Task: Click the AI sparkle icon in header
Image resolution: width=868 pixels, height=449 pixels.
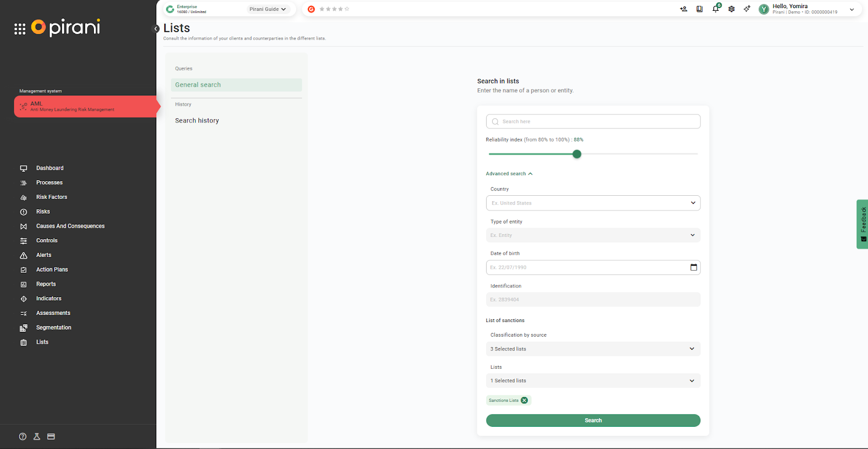Action: click(747, 9)
